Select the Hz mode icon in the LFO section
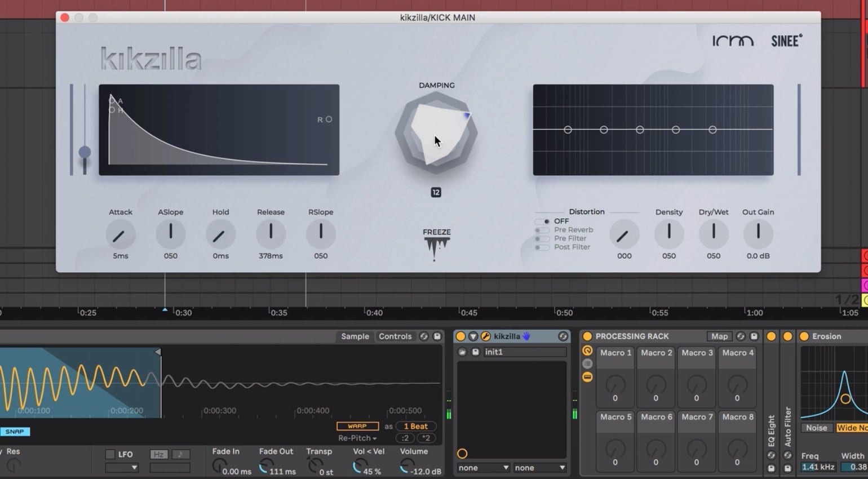This screenshot has height=479, width=868. click(158, 454)
